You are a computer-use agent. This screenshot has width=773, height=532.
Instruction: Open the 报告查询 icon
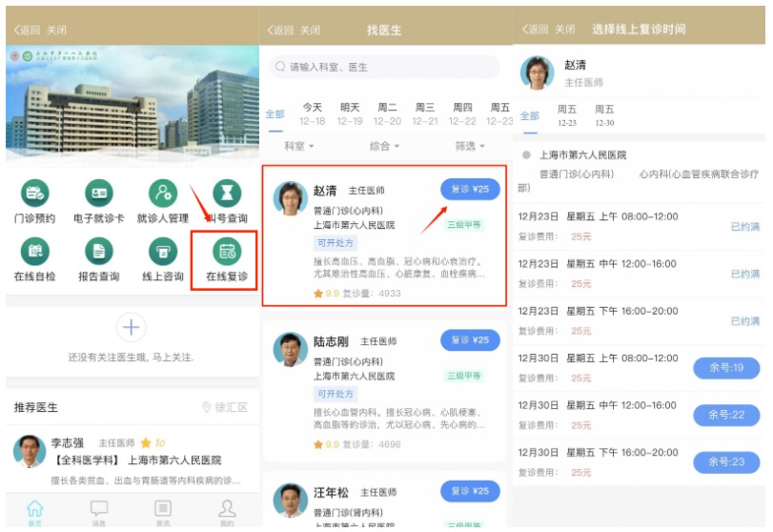click(x=99, y=253)
